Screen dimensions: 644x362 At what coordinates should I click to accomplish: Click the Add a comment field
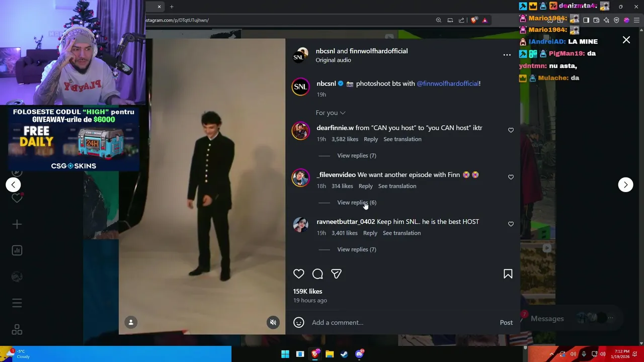coord(403,323)
